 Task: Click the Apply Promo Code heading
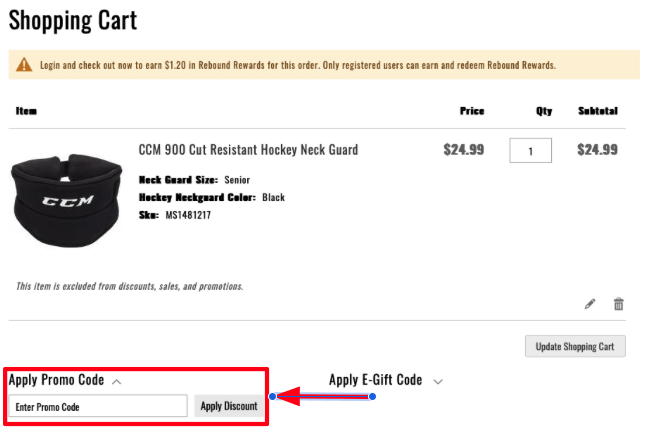(58, 380)
